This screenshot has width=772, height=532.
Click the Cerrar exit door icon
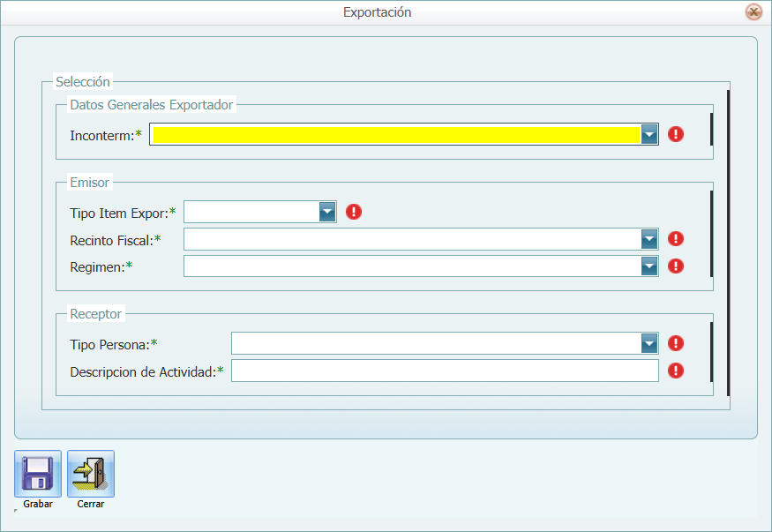click(91, 474)
